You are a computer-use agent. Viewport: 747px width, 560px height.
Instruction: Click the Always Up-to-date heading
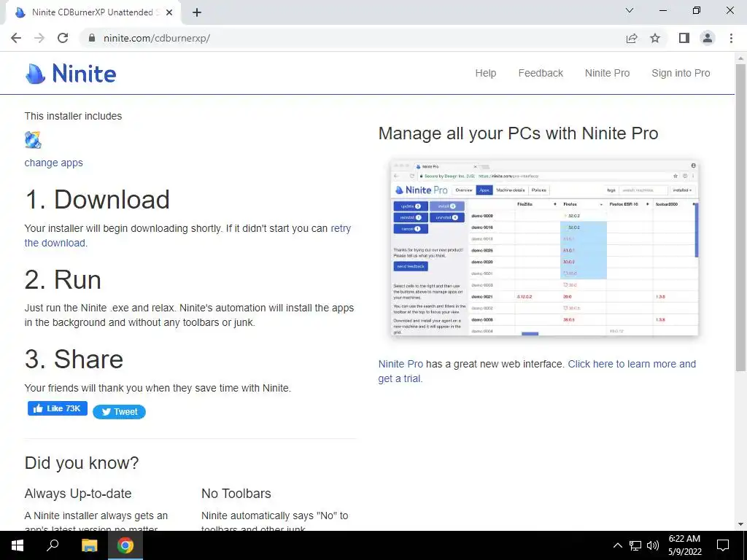(x=78, y=494)
